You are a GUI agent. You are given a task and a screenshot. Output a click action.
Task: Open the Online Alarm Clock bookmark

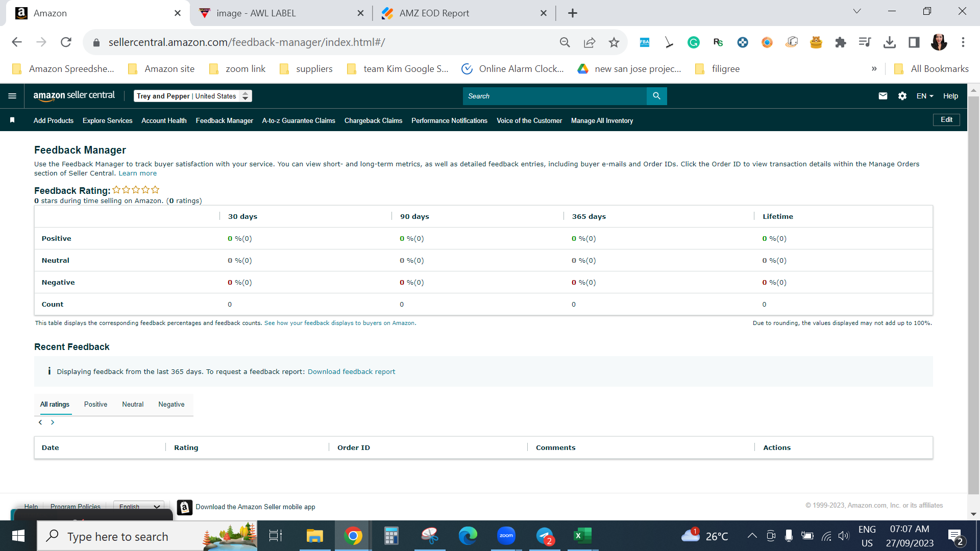[512, 69]
